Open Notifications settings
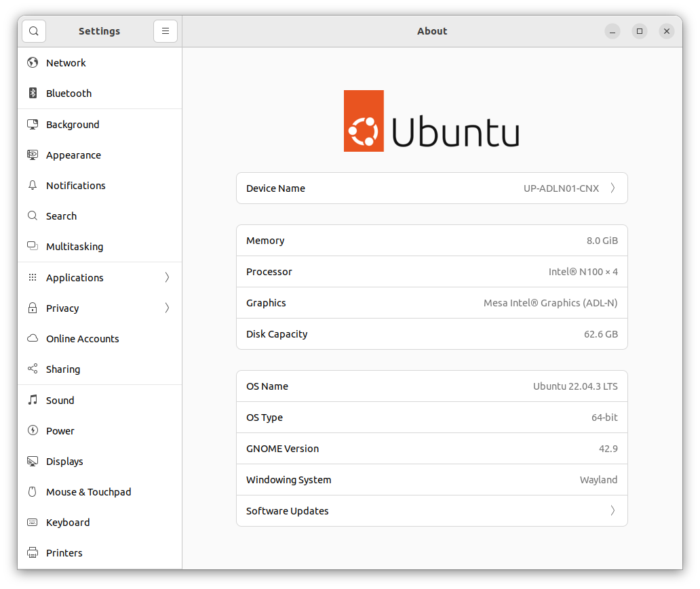 [x=100, y=185]
